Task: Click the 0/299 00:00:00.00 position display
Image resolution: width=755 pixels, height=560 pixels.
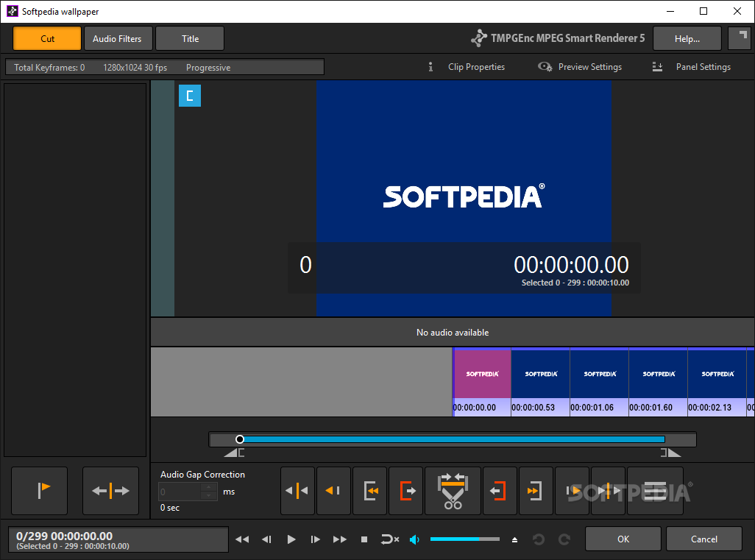Action: (x=118, y=539)
